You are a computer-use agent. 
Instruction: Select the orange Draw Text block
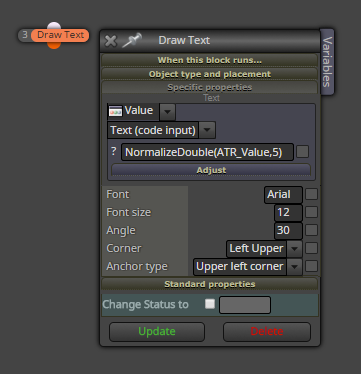tap(60, 35)
